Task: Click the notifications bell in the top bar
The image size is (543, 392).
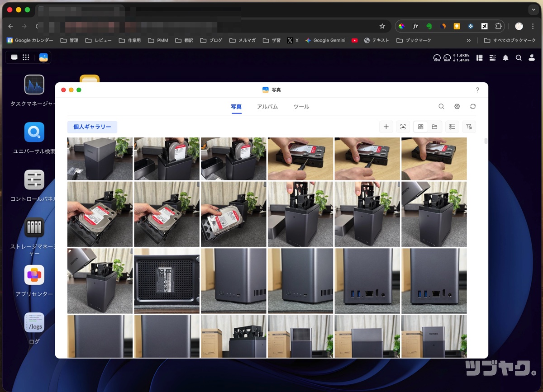Action: point(505,57)
